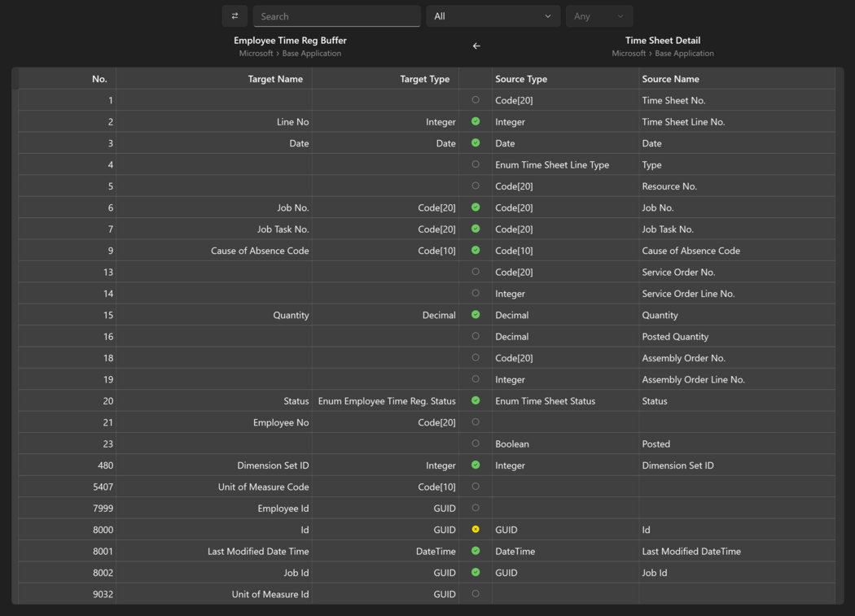Select 'Enum Employee Time Reg. Status' cell
This screenshot has width=855, height=616.
pos(385,400)
